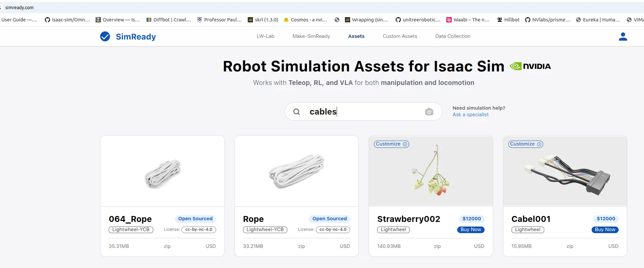
Task: Open the Hillbot bookmark
Action: tap(508, 20)
